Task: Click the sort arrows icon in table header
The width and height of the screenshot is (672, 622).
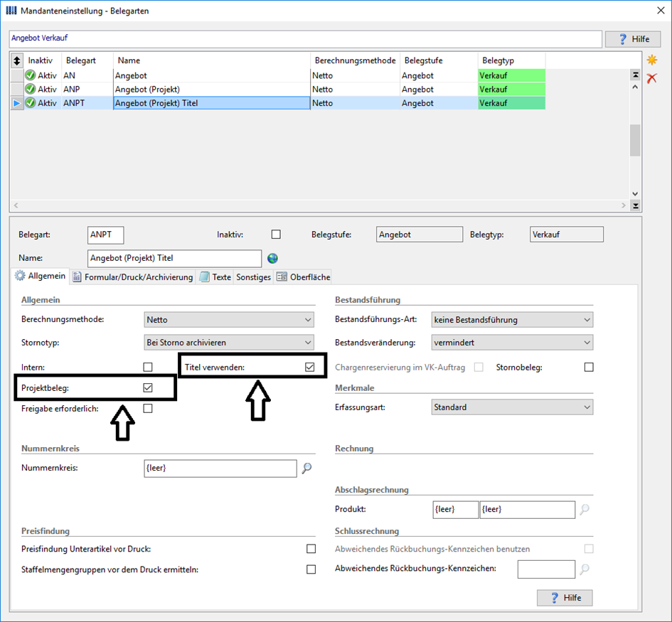Action: click(17, 60)
